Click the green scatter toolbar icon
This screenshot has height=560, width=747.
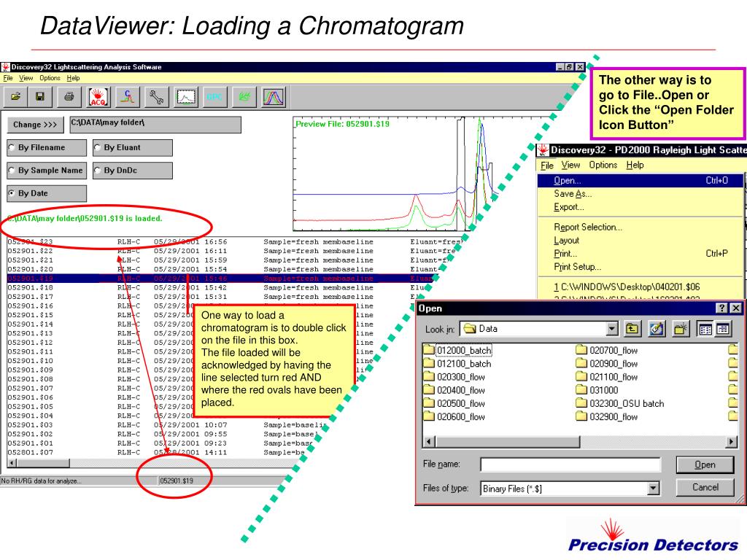(x=244, y=97)
